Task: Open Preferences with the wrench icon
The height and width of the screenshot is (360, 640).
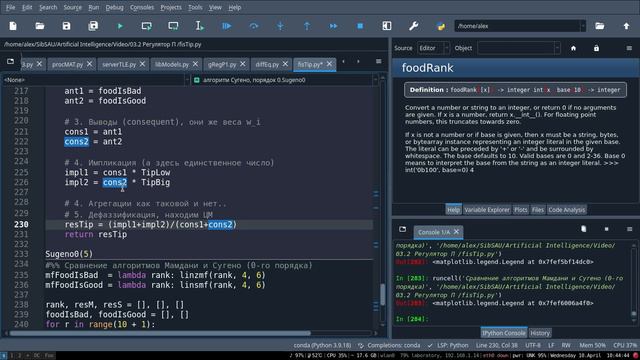Action: 413,26
